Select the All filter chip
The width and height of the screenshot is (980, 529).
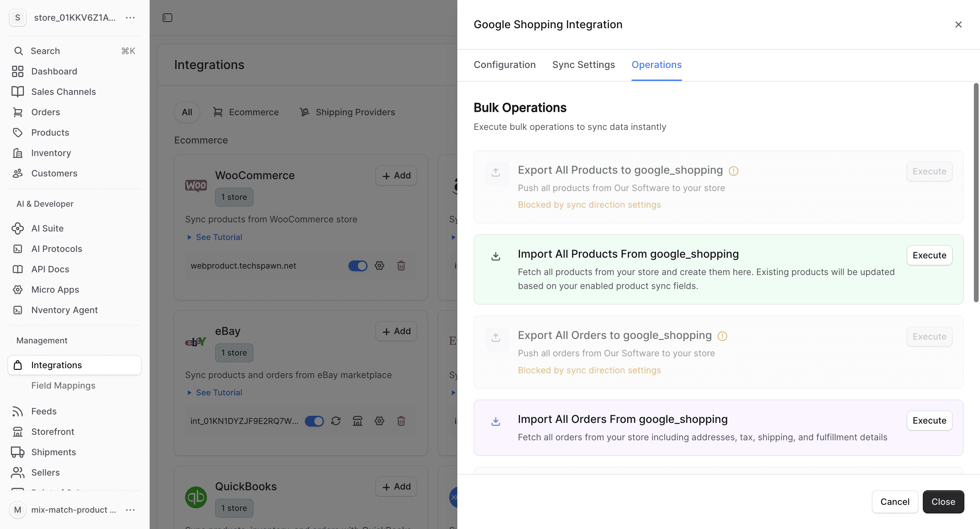click(187, 112)
